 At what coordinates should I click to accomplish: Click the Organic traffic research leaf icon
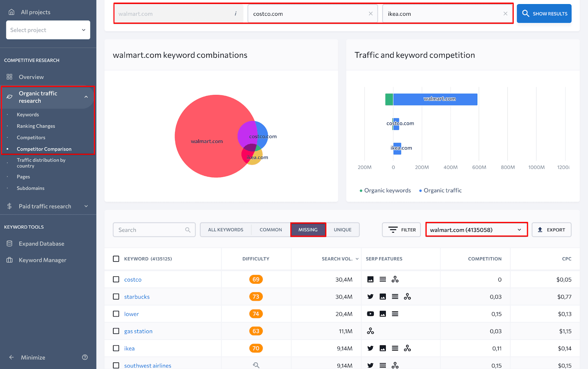point(10,97)
